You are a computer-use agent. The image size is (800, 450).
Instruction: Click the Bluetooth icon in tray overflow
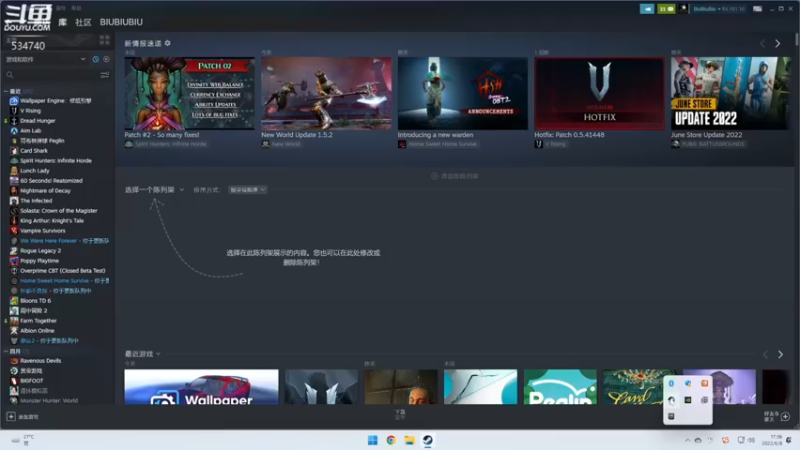671,384
